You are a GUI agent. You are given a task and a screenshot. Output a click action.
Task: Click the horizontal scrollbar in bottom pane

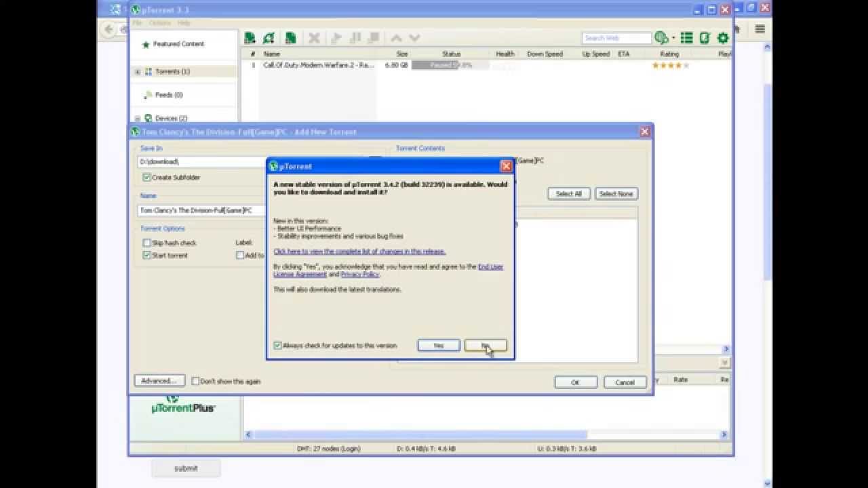click(485, 434)
